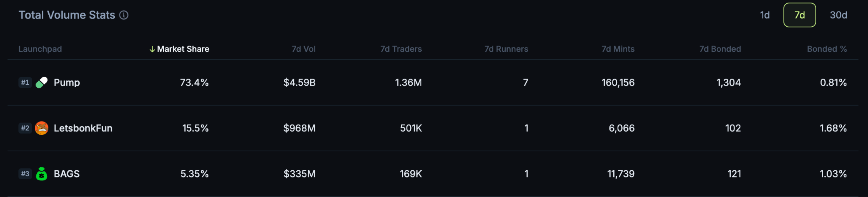Click the Market Share sort arrow icon
The image size is (868, 197).
pos(152,49)
